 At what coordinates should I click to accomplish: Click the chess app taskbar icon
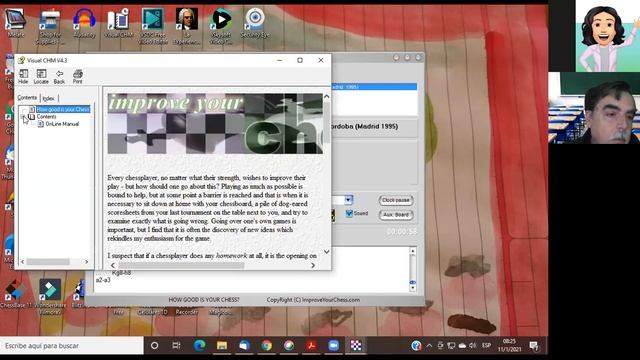pyautogui.click(x=356, y=346)
